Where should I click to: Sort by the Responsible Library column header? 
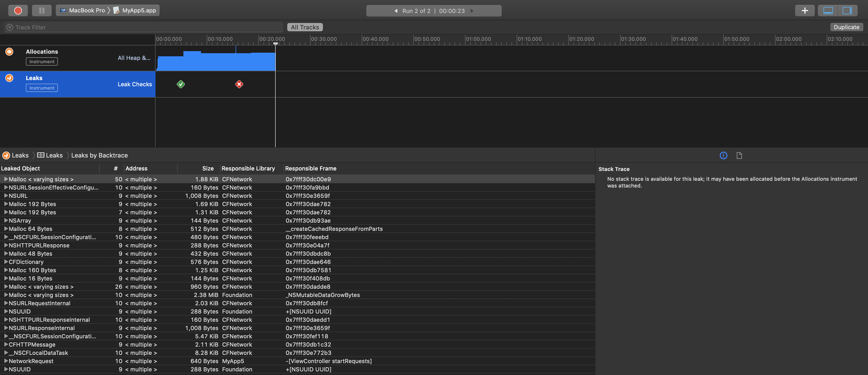[248, 168]
